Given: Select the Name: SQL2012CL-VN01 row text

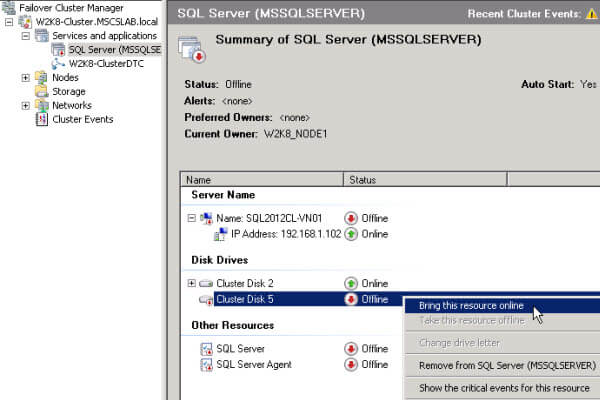Looking at the screenshot, I should point(269,218).
